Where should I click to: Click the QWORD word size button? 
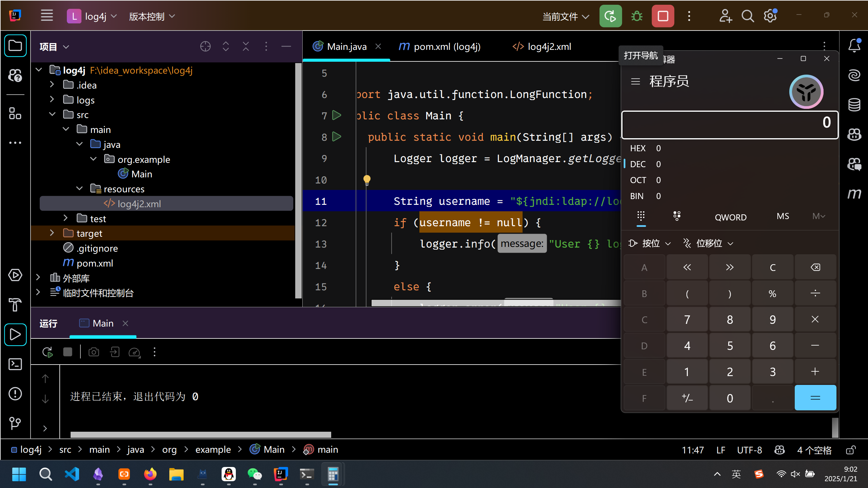[x=730, y=217]
